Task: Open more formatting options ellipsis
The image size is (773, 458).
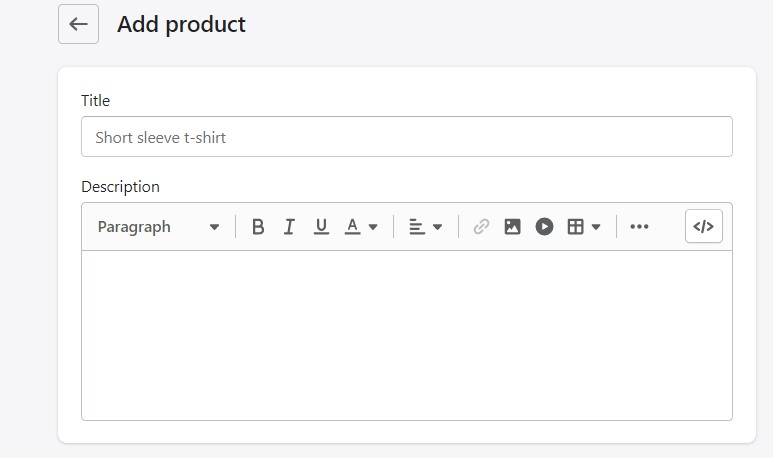Action: pos(639,227)
